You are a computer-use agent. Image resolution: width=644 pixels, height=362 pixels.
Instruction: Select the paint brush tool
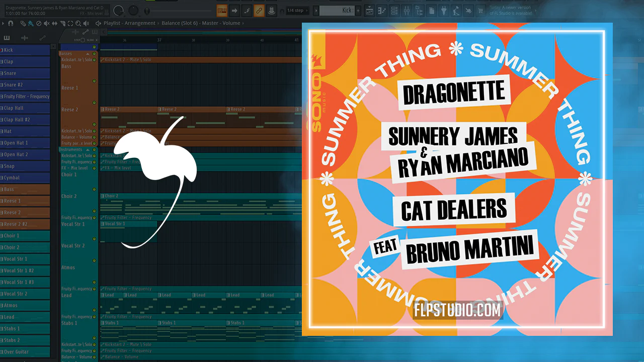(31, 23)
